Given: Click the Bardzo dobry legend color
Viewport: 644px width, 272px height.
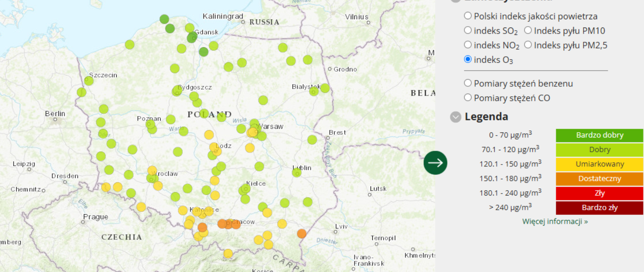Looking at the screenshot, I should [x=599, y=135].
